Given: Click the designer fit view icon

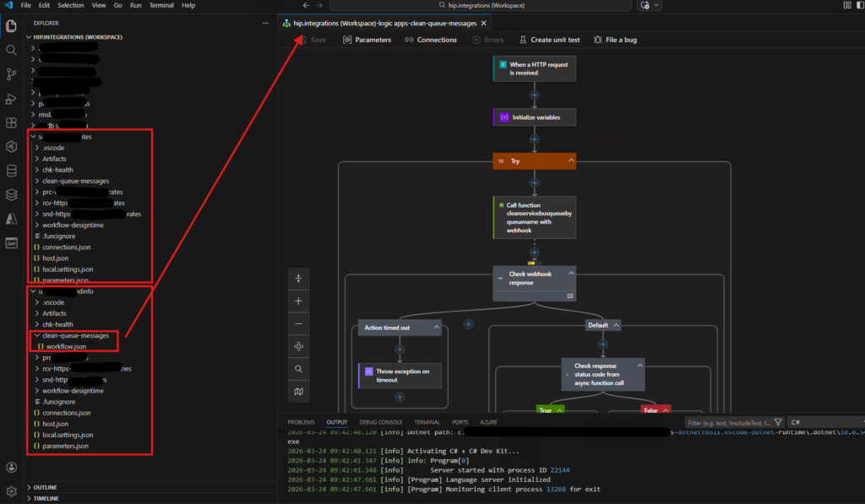Looking at the screenshot, I should pyautogui.click(x=299, y=346).
